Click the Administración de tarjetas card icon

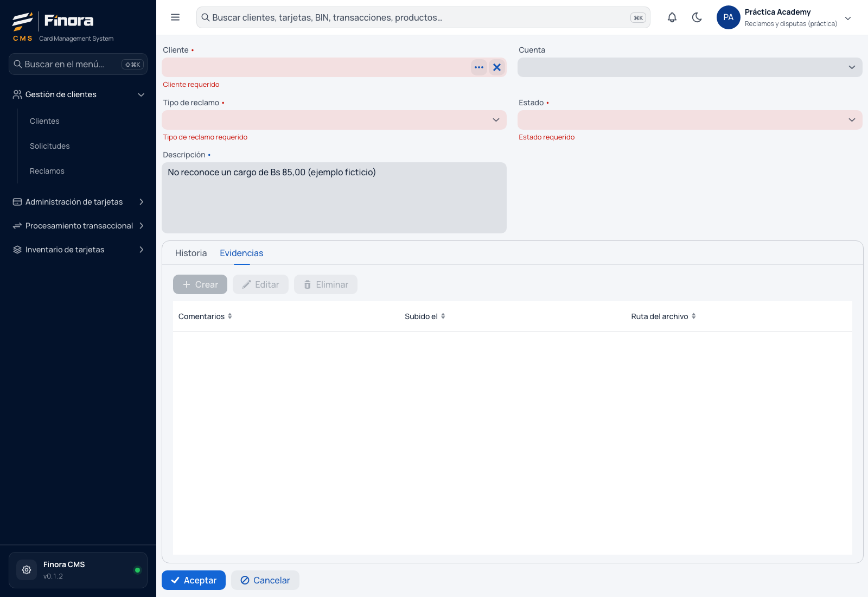[x=17, y=202]
